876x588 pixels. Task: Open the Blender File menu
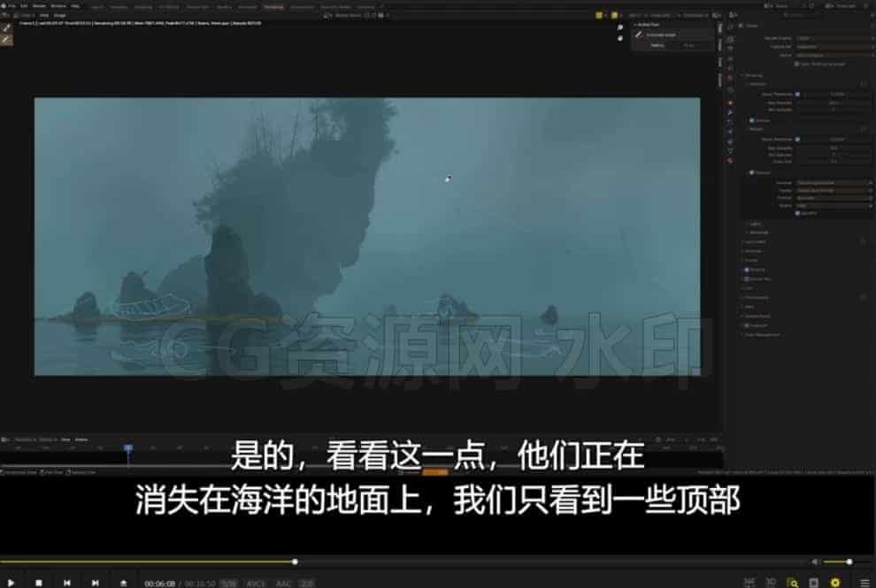12,6
